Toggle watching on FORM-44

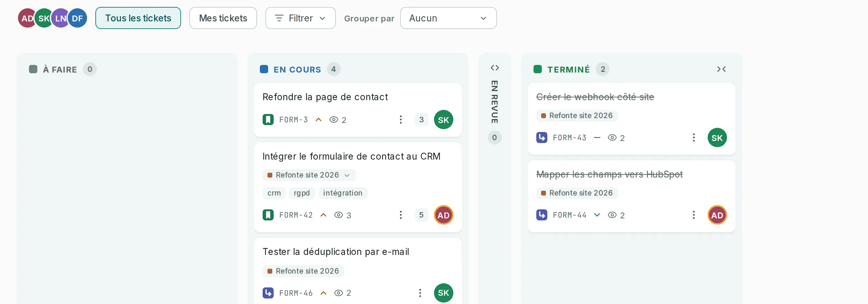[616, 215]
